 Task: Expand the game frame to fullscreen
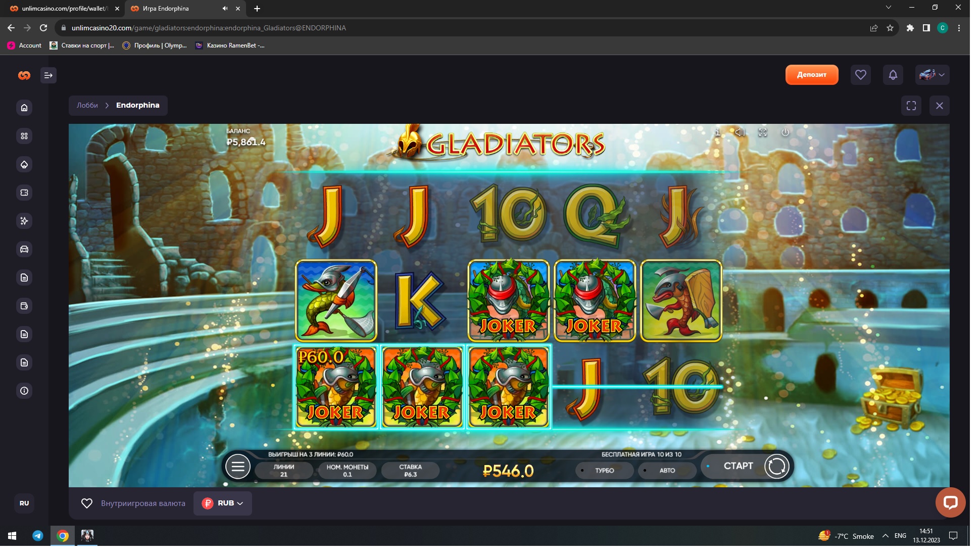[x=911, y=106]
